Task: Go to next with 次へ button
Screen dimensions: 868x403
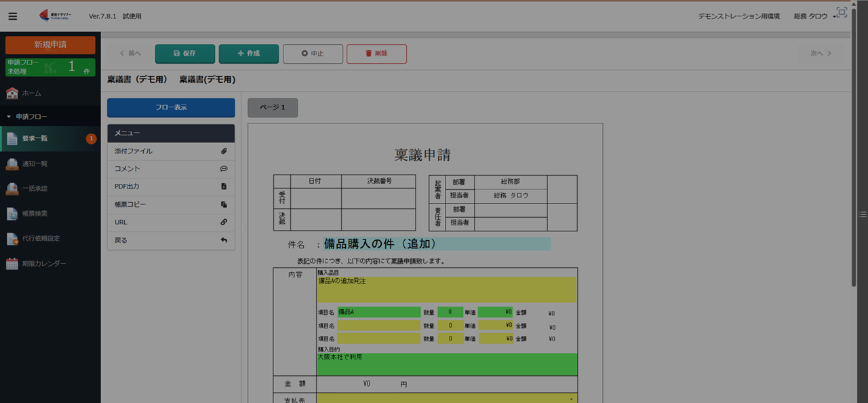Action: [821, 54]
